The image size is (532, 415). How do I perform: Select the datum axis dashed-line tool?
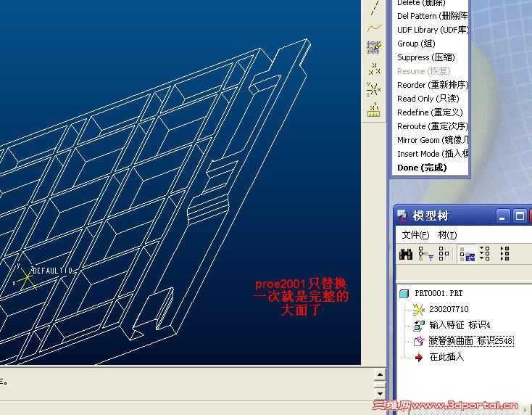click(374, 7)
